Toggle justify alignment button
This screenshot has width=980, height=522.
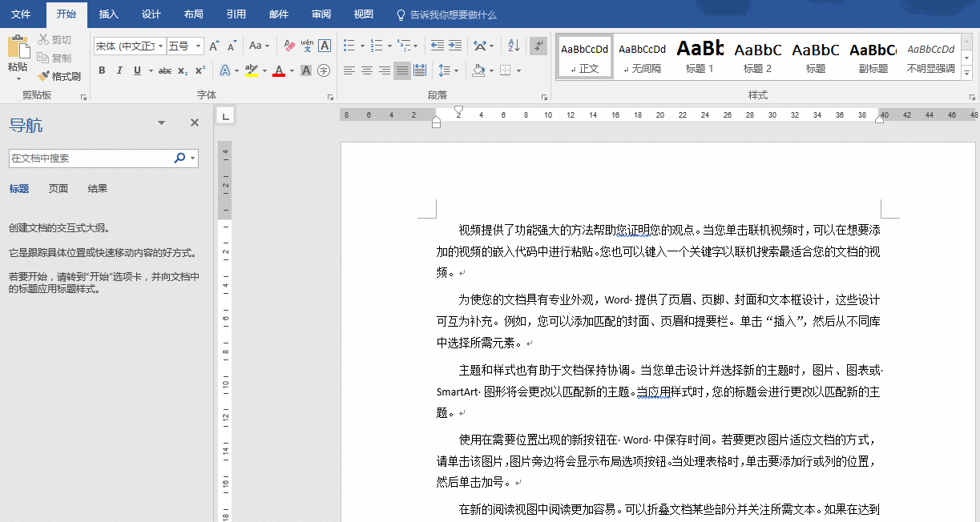402,70
